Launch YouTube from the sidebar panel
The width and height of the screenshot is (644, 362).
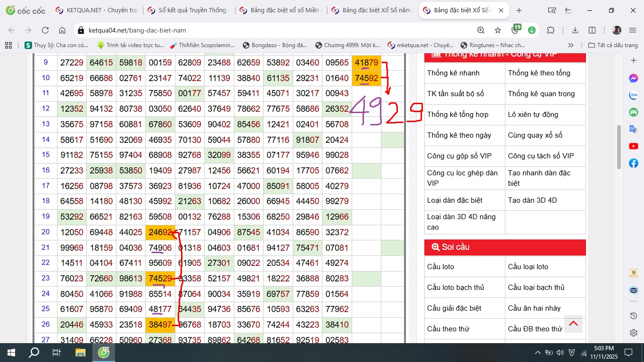pos(634,146)
